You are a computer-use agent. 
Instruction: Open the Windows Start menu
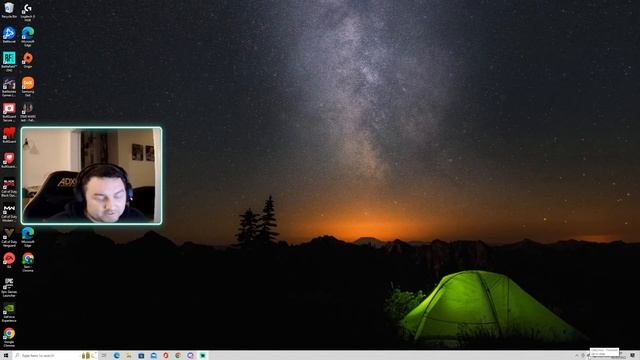[6, 356]
